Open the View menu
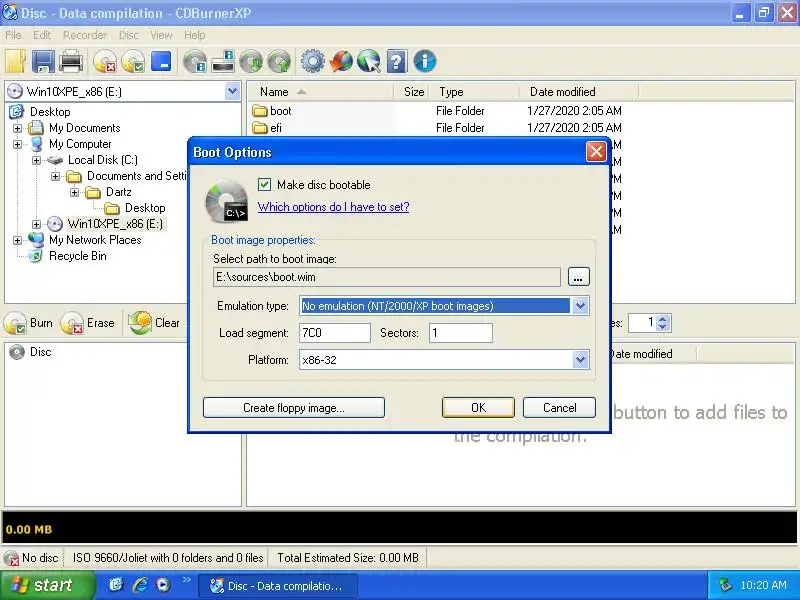Viewport: 800px width, 600px height. 161,35
